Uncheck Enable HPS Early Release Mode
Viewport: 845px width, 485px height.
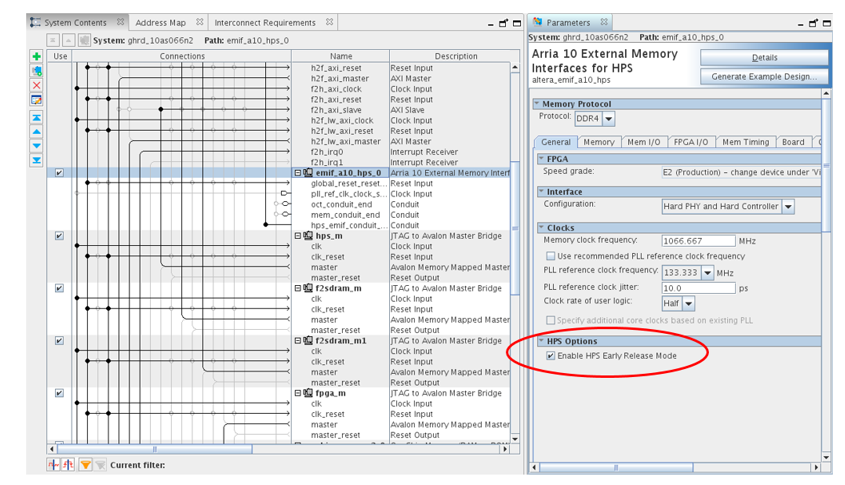coord(550,356)
